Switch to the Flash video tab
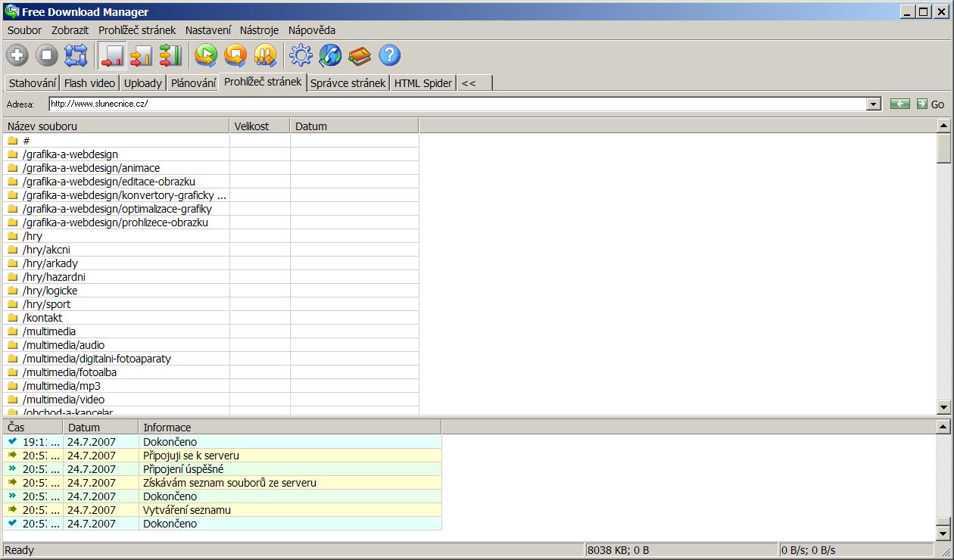Viewport: 954px width, 560px height. point(90,83)
